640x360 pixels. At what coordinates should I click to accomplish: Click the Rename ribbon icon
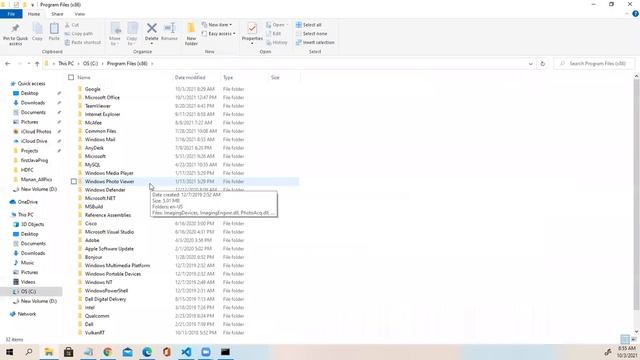[x=169, y=28]
